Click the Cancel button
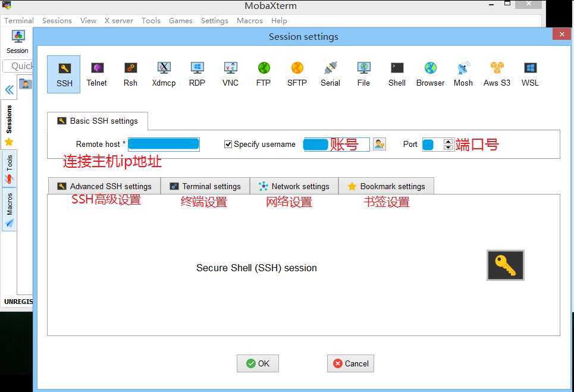574x392 pixels. (351, 363)
